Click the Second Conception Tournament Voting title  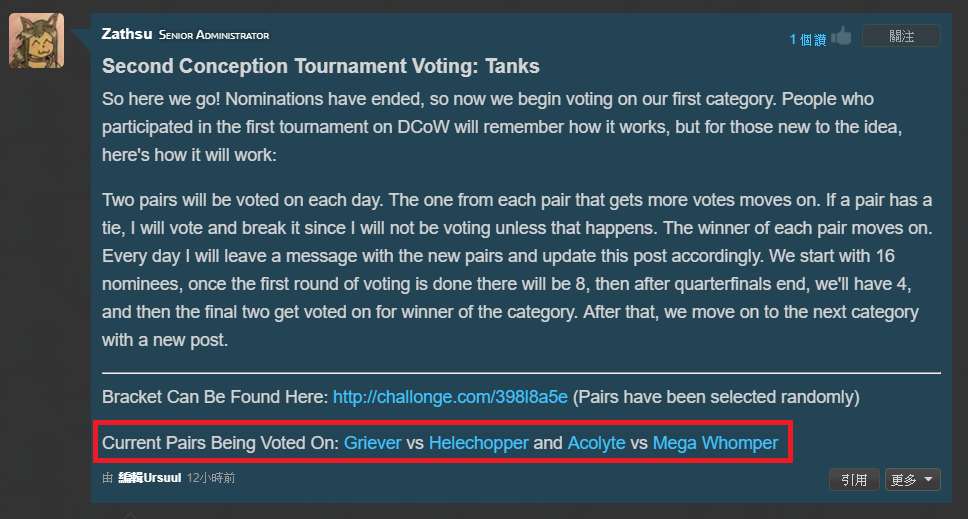320,67
